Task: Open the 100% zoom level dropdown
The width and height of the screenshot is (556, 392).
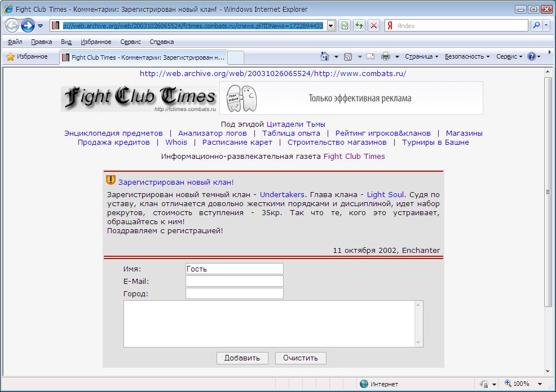Action: [540, 384]
